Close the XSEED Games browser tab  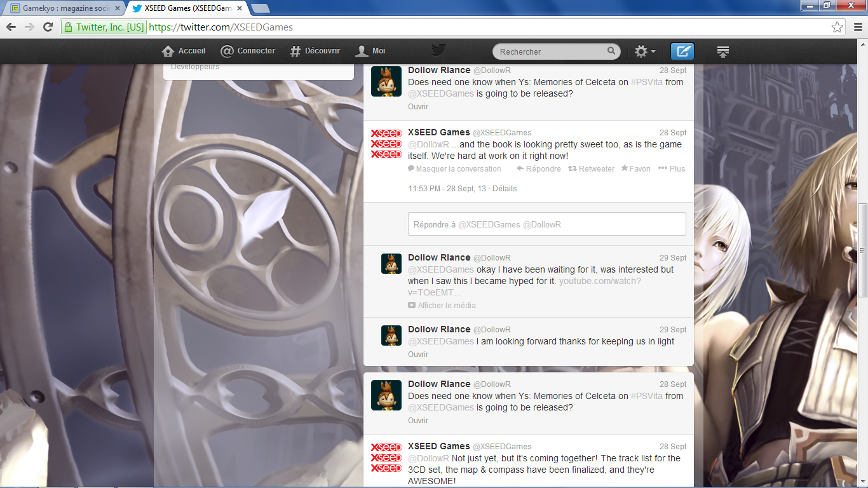[x=240, y=8]
